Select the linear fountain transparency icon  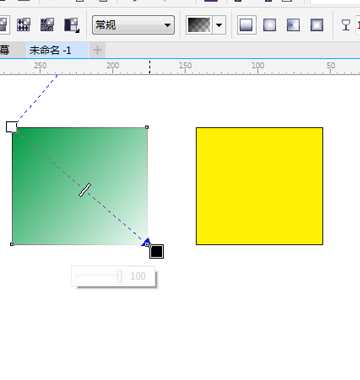247,25
